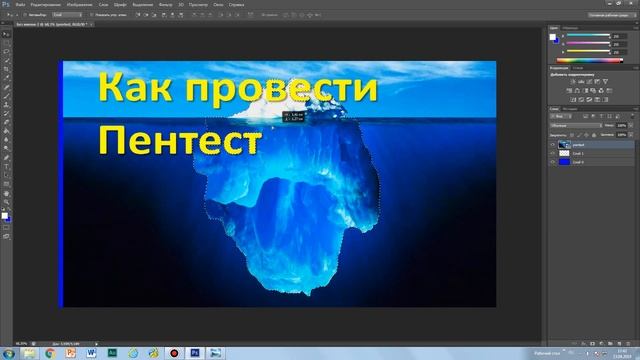Lock transparent pixels in Layers panel
The image size is (640, 360).
tap(572, 135)
